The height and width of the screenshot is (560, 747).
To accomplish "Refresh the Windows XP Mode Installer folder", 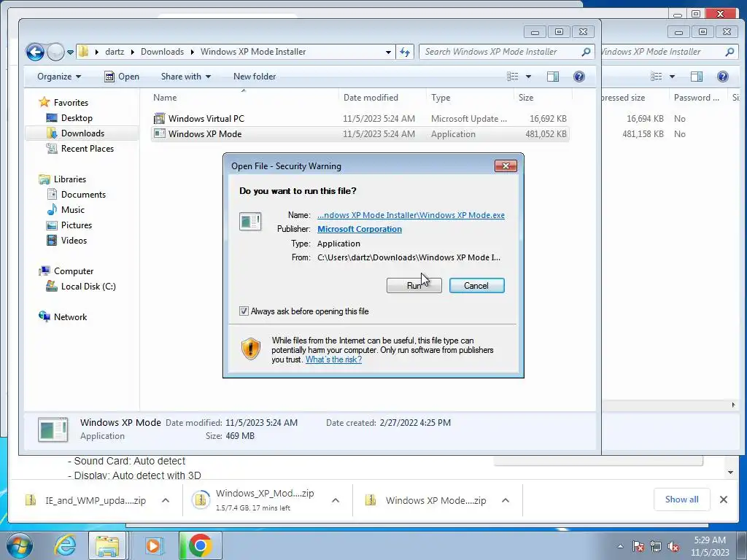I will tap(405, 52).
